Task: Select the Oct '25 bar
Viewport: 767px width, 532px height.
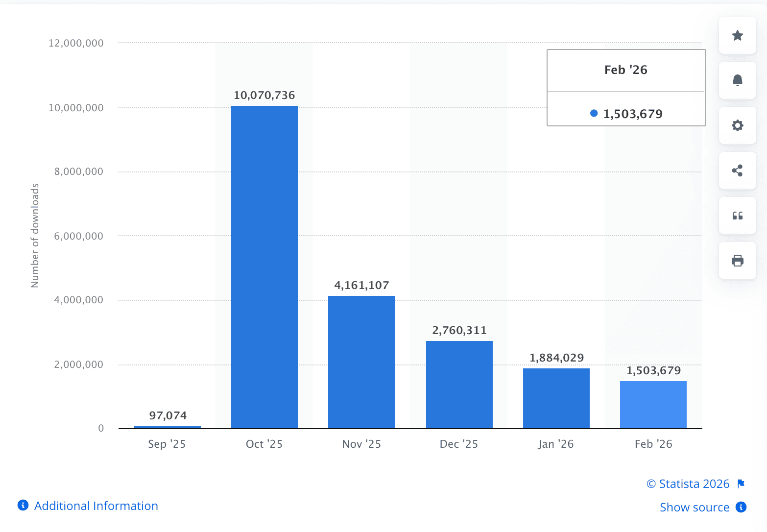Action: [x=264, y=267]
